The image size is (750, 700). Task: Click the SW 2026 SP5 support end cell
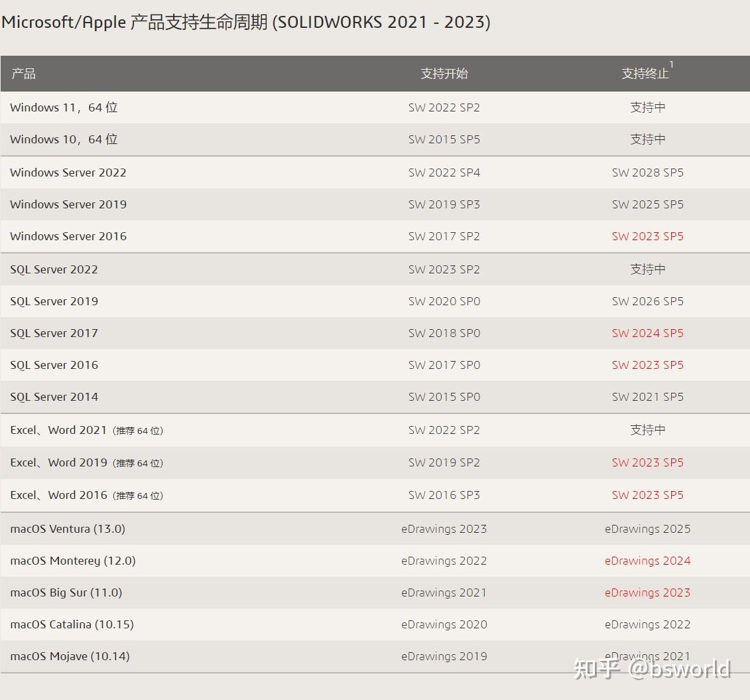click(648, 301)
